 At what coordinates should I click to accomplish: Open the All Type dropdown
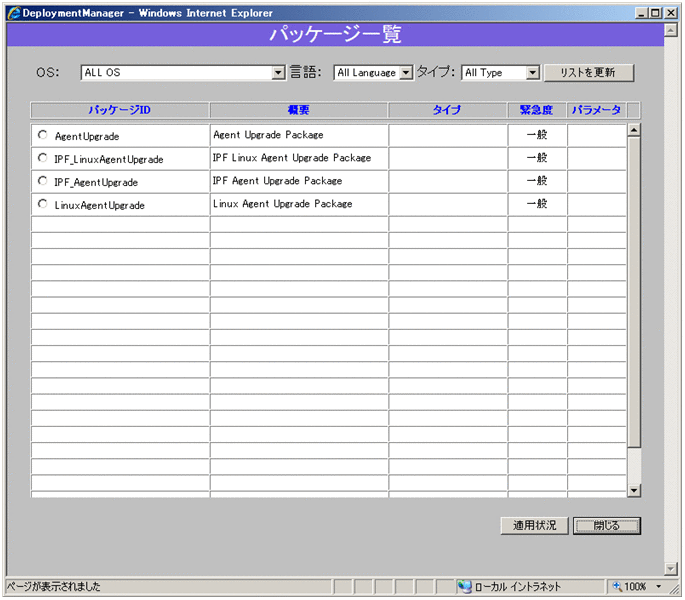click(500, 73)
